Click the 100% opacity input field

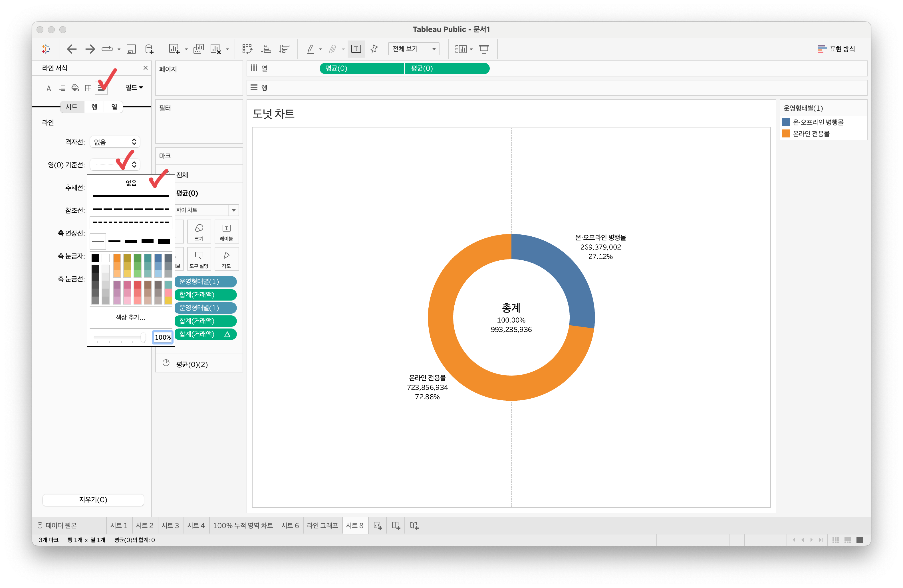(163, 337)
